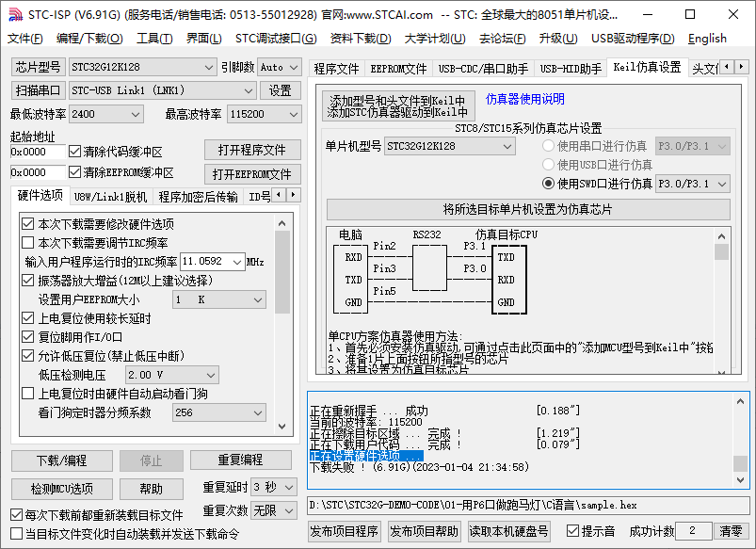Open the 芯片型号 STC32G12K128 dropdown
The width and height of the screenshot is (756, 549).
click(x=142, y=67)
